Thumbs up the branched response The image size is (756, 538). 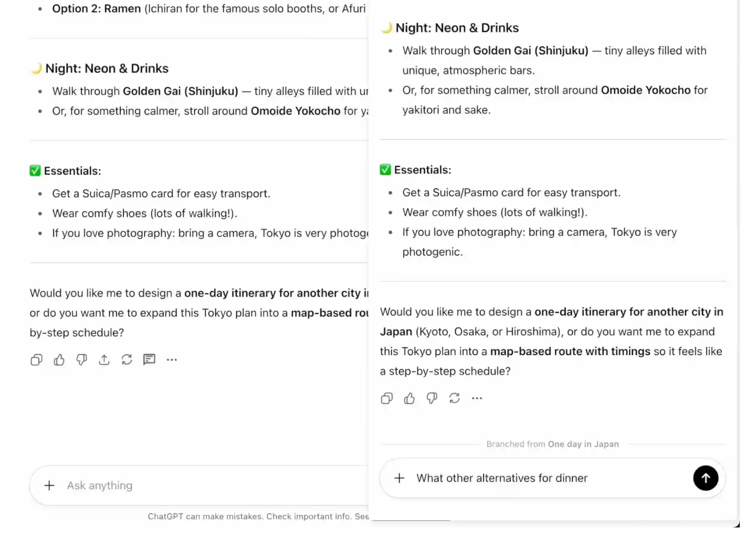[x=409, y=398]
